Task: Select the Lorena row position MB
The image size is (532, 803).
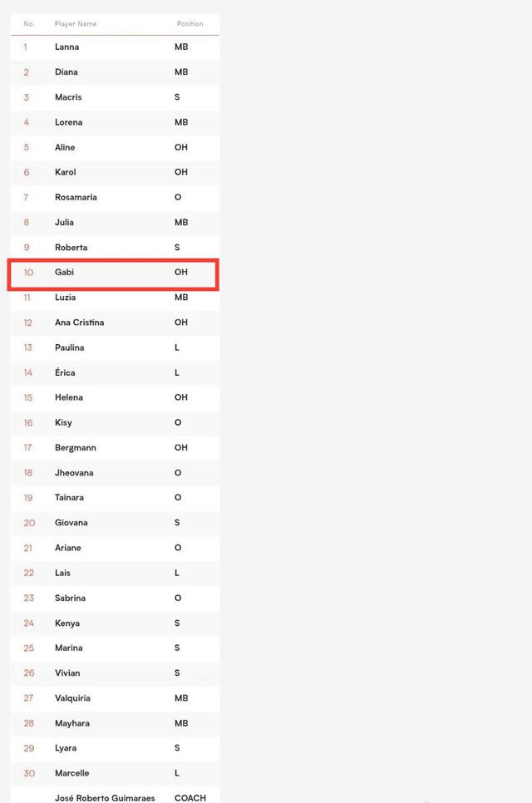Action: [x=181, y=122]
